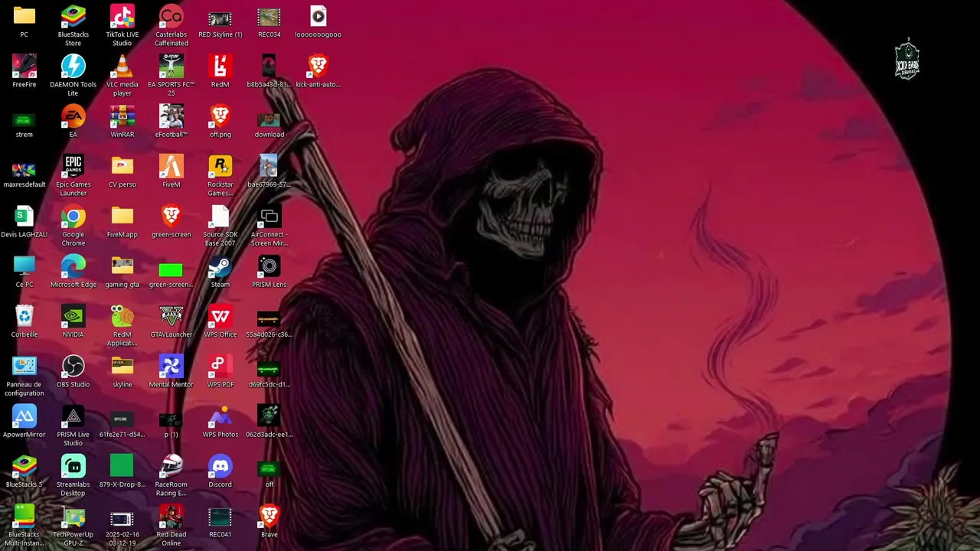Screen dimensions: 980x551
Task: Launch WPS PDF
Action: (220, 367)
